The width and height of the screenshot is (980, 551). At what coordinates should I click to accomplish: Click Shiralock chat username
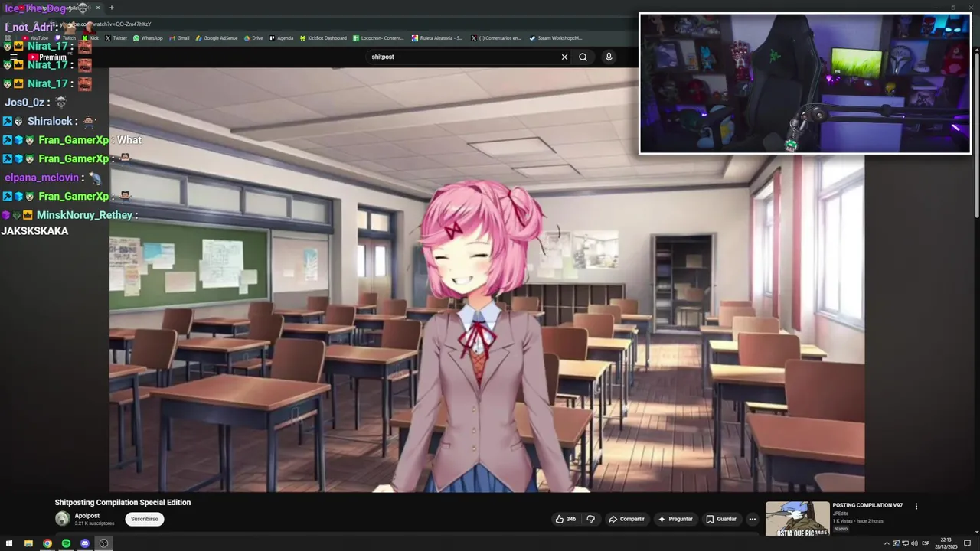point(50,121)
